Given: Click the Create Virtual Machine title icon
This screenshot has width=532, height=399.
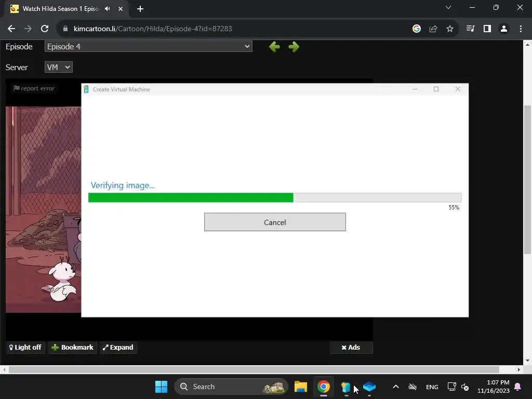Looking at the screenshot, I should pyautogui.click(x=86, y=89).
